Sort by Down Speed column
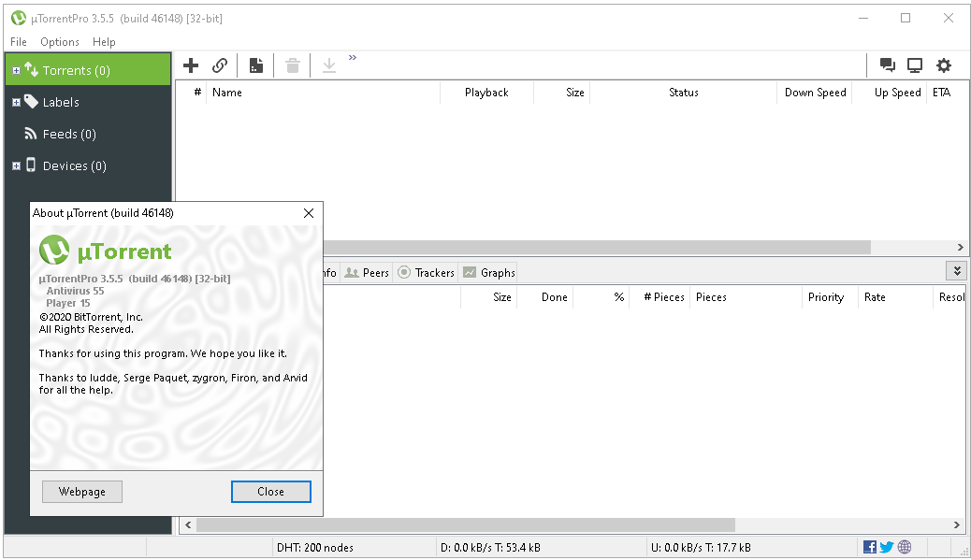 [x=815, y=93]
